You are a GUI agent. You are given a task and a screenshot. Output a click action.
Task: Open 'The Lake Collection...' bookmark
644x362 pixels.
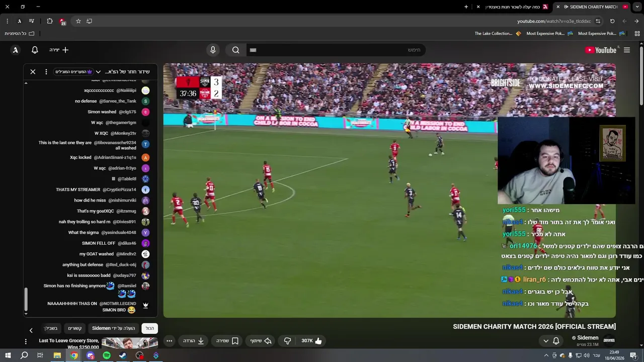click(x=498, y=33)
